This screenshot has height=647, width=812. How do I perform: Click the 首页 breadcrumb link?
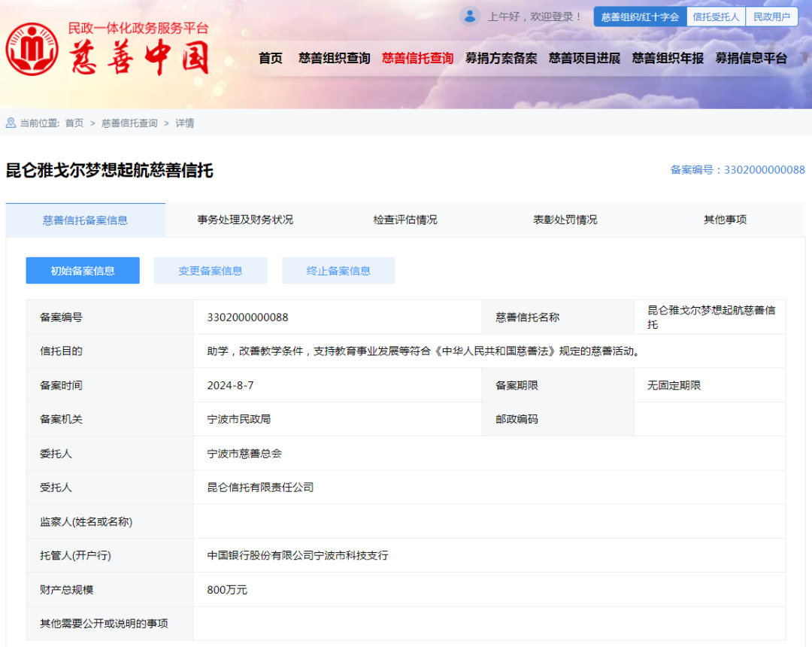point(74,123)
